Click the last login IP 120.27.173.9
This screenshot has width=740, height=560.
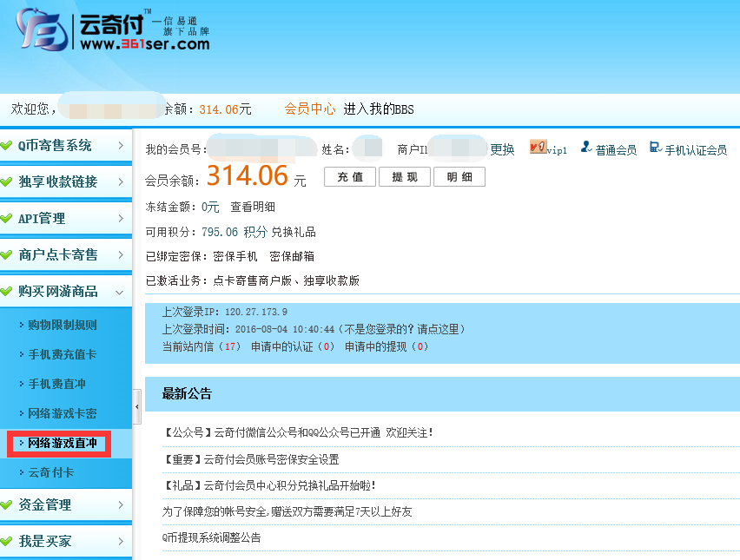point(256,312)
